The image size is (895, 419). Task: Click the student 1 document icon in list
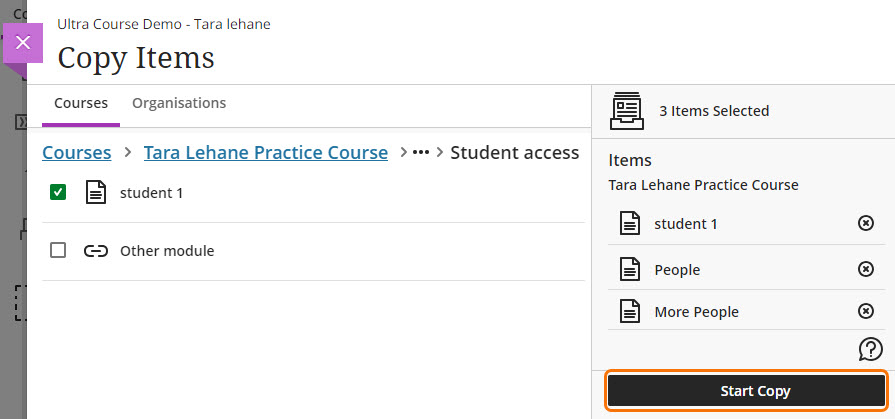pos(95,192)
